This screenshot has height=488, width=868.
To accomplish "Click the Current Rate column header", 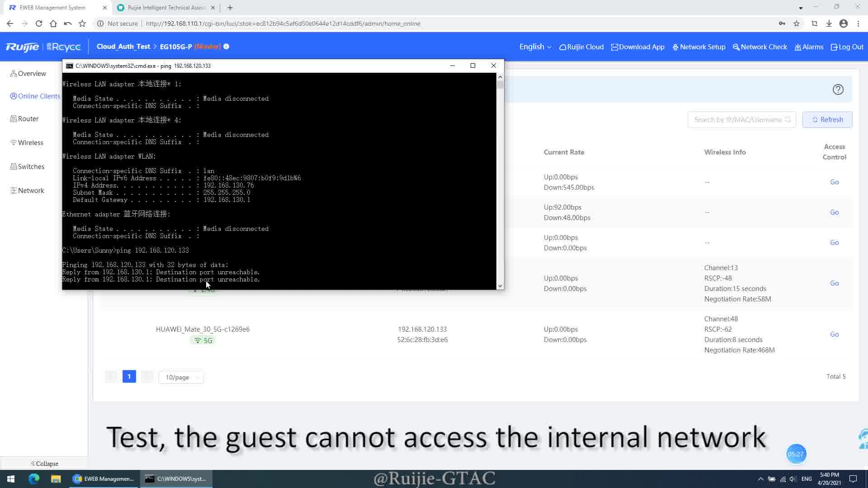I will tap(564, 152).
